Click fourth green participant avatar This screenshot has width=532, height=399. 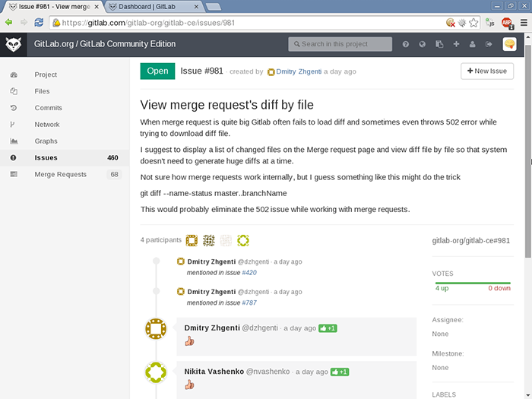pos(243,241)
